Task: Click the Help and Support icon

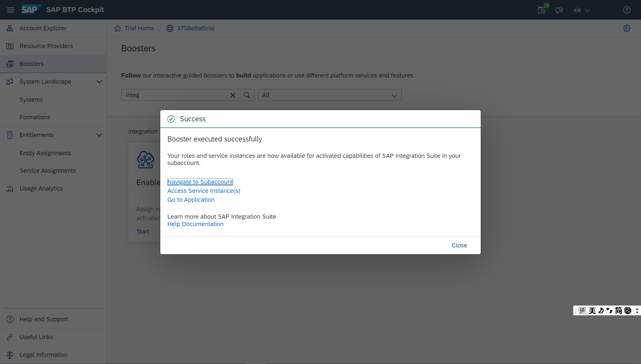Action: point(10,319)
